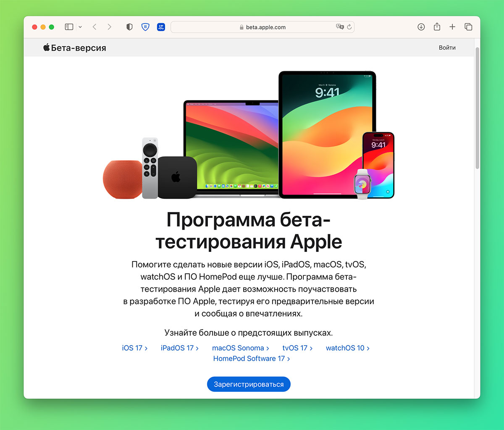Screen dimensions: 504x430
Task: Show downloads with the arrow-circle icon
Action: (x=421, y=27)
